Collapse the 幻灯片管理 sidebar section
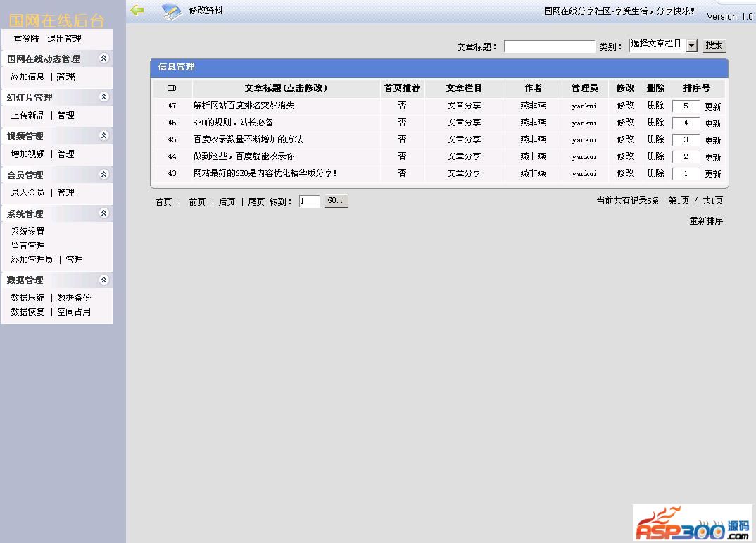Image resolution: width=756 pixels, height=543 pixels. point(104,97)
